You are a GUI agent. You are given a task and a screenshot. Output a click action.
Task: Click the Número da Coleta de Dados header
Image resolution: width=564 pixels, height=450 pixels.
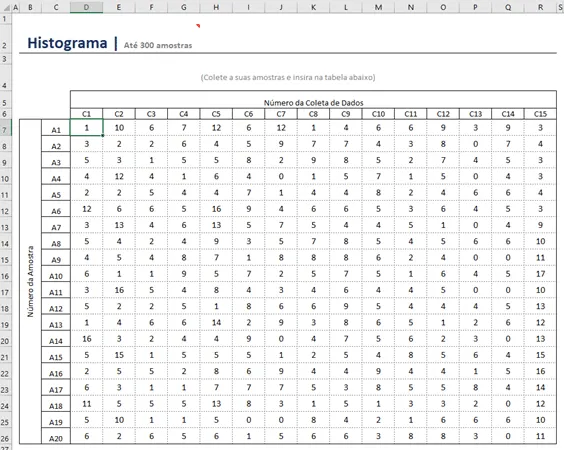313,103
